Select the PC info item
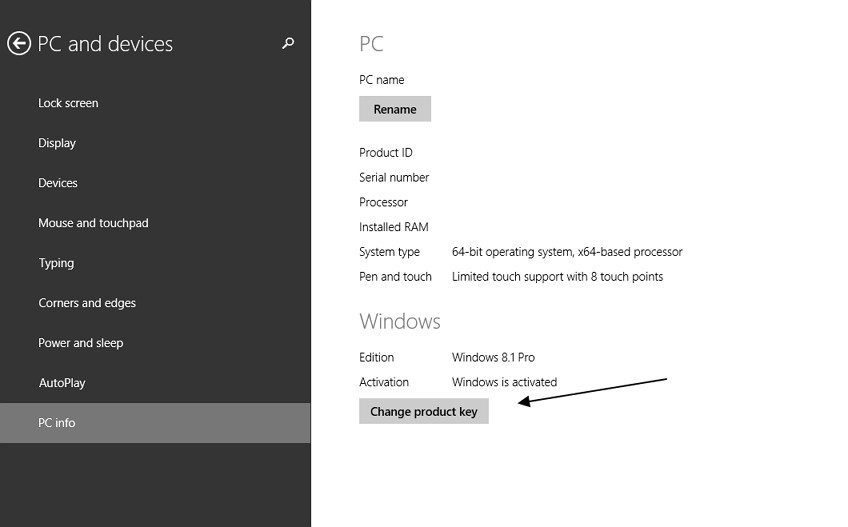Image resolution: width=848 pixels, height=527 pixels. (x=155, y=423)
